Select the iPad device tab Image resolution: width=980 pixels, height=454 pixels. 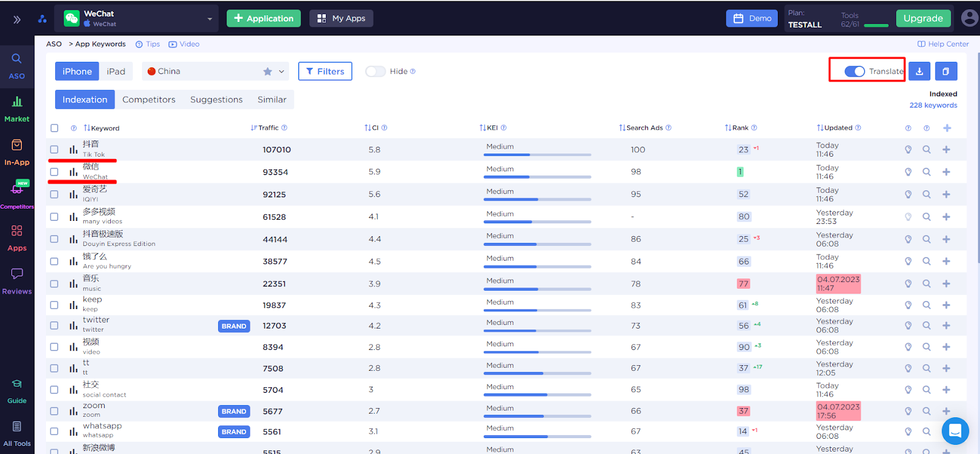coord(116,72)
